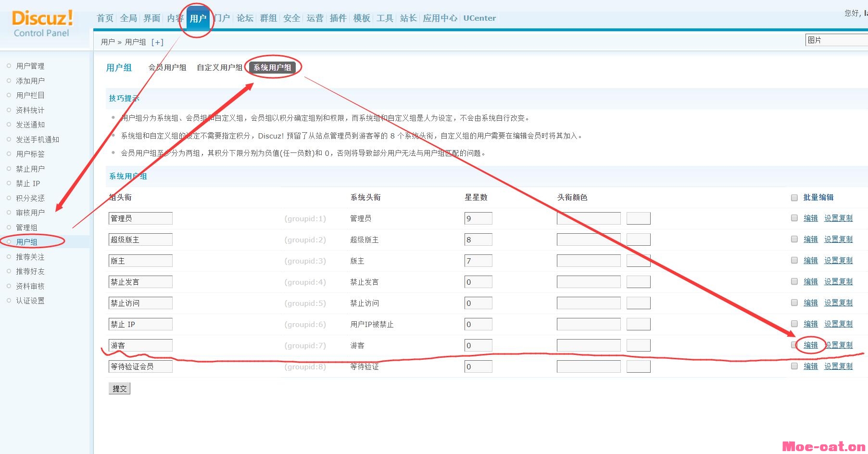Image resolution: width=868 pixels, height=454 pixels.
Task: Open 资料审核 in the sidebar
Action: 30,286
